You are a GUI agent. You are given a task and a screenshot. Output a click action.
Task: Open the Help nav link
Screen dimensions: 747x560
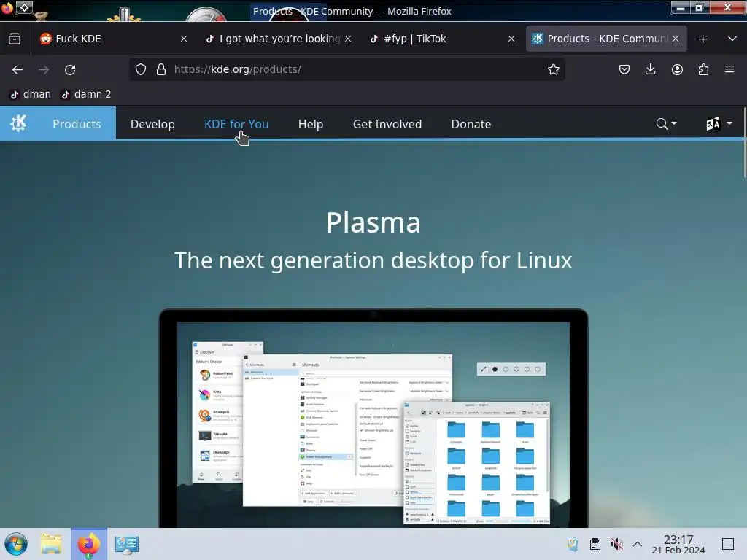tap(311, 124)
